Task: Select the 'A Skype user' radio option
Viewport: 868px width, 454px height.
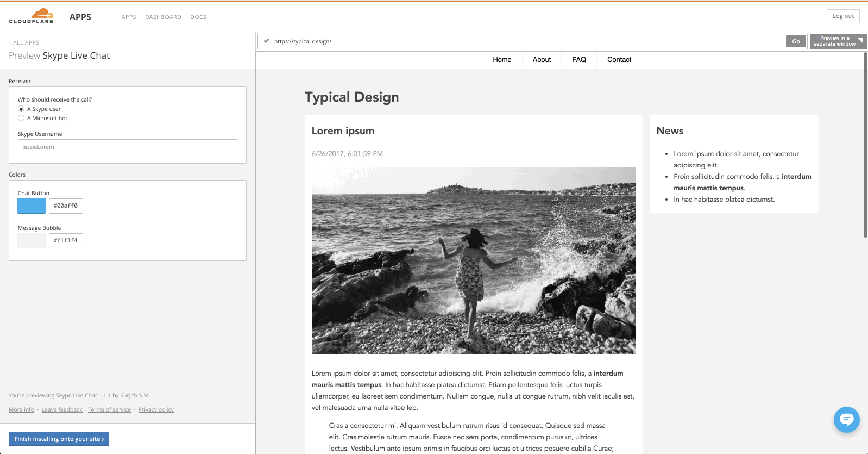Action: coord(21,109)
